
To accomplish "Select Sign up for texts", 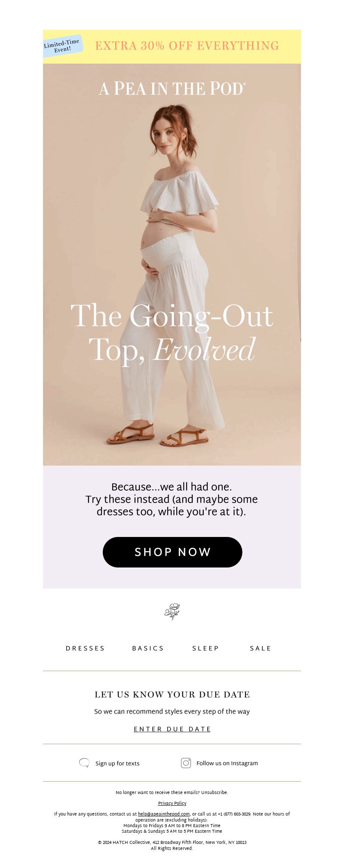I will (x=117, y=763).
